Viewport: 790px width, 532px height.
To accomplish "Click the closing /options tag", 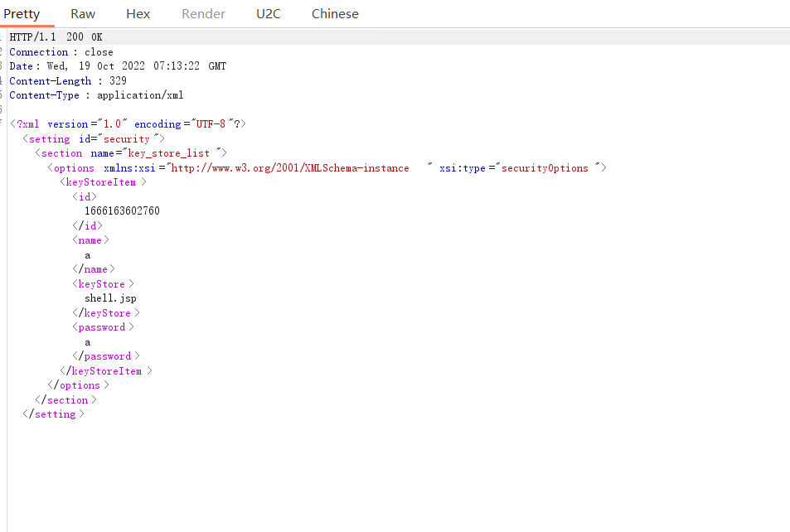I will pyautogui.click(x=79, y=384).
